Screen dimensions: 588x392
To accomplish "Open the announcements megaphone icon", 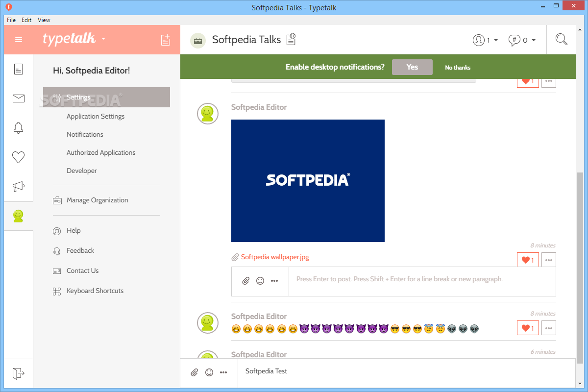I will click(19, 187).
